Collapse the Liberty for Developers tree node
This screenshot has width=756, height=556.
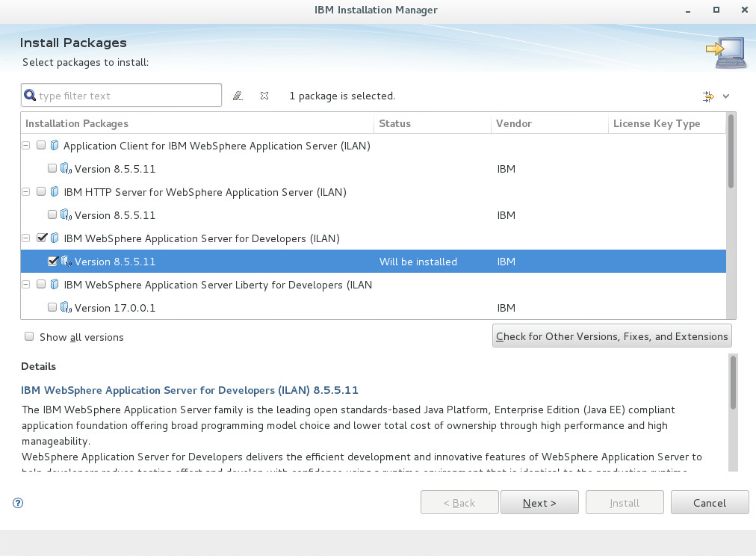click(x=26, y=284)
